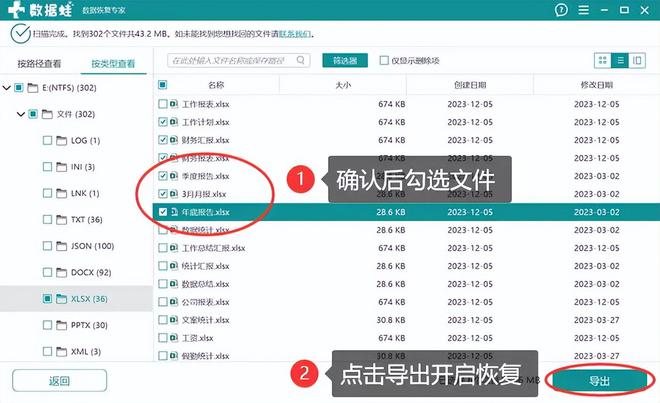This screenshot has width=660, height=403.
Task: Tick the checkbox for 工作总结汇报.xlsx
Action: [163, 248]
